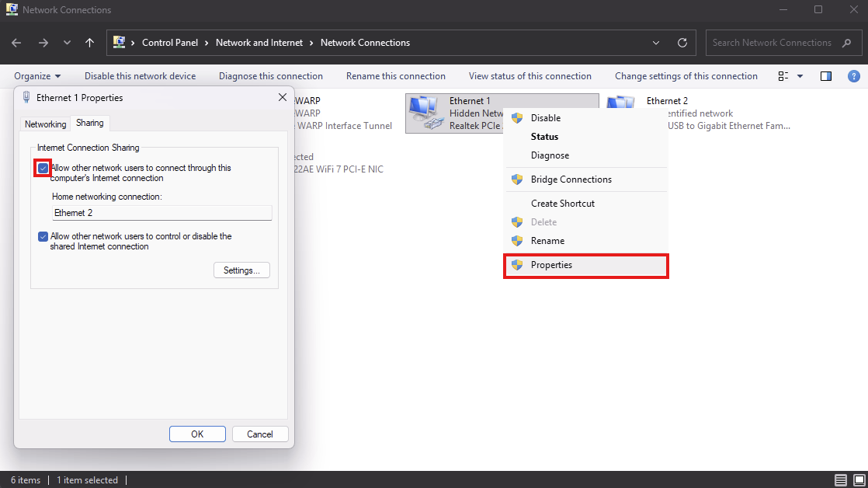Toggle the preview pane icon
This screenshot has height=488, width=868.
point(826,76)
